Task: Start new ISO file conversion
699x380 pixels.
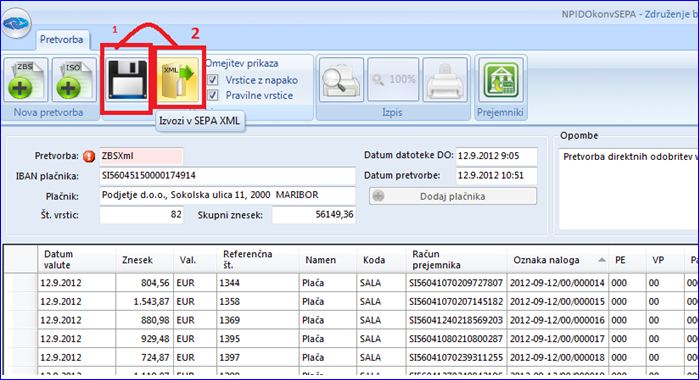Action: pos(74,80)
